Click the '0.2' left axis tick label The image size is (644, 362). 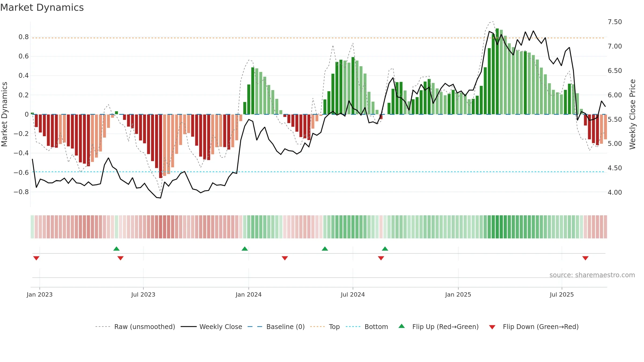click(x=24, y=95)
